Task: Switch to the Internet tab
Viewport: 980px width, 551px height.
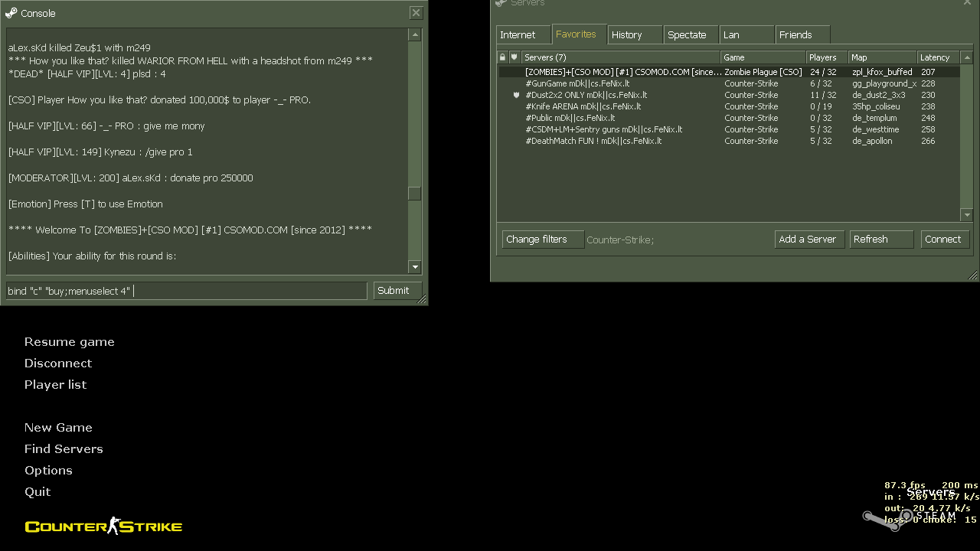Action: [523, 35]
